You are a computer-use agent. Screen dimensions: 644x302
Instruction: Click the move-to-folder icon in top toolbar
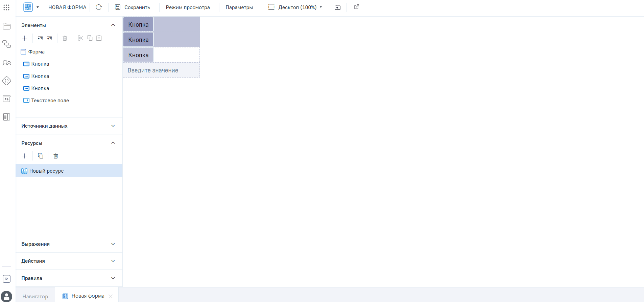click(337, 7)
